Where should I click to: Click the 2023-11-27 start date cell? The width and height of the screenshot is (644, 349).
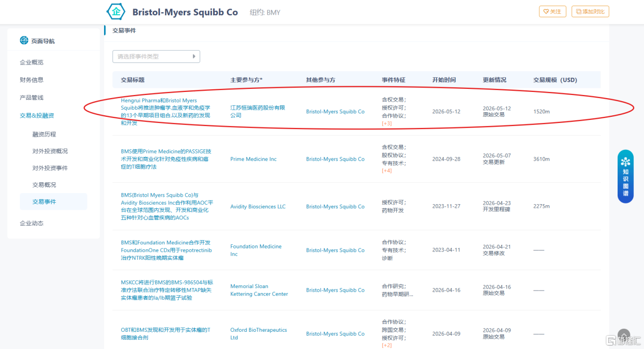point(446,207)
